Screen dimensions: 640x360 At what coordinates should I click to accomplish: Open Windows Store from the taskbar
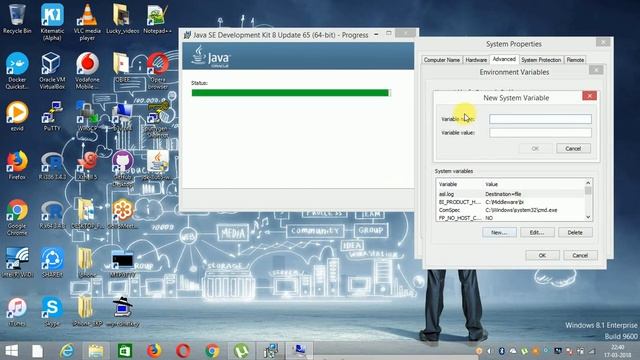click(x=125, y=351)
